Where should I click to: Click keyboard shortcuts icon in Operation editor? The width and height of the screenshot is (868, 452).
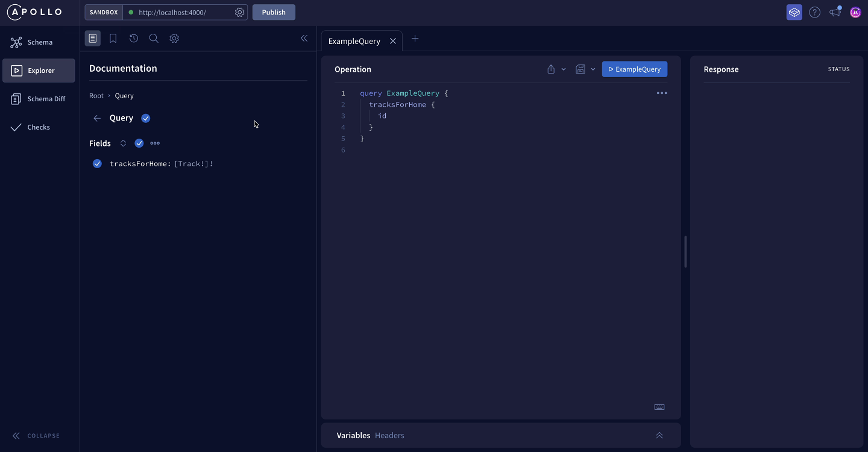point(659,407)
